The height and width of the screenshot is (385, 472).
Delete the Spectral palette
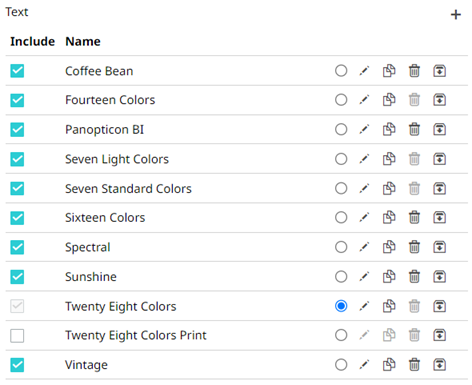point(414,247)
